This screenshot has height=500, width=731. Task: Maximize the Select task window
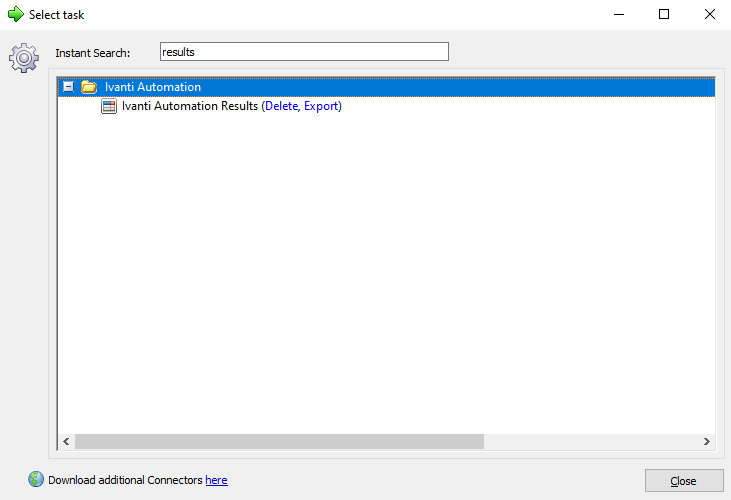click(x=664, y=14)
